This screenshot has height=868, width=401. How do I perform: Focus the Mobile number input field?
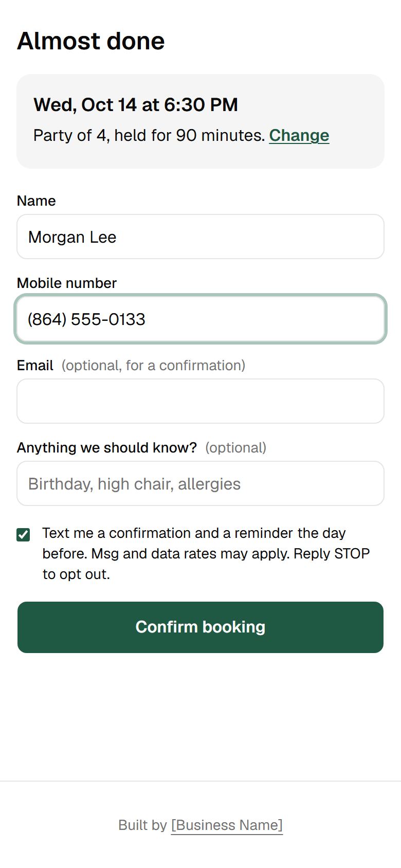click(200, 319)
